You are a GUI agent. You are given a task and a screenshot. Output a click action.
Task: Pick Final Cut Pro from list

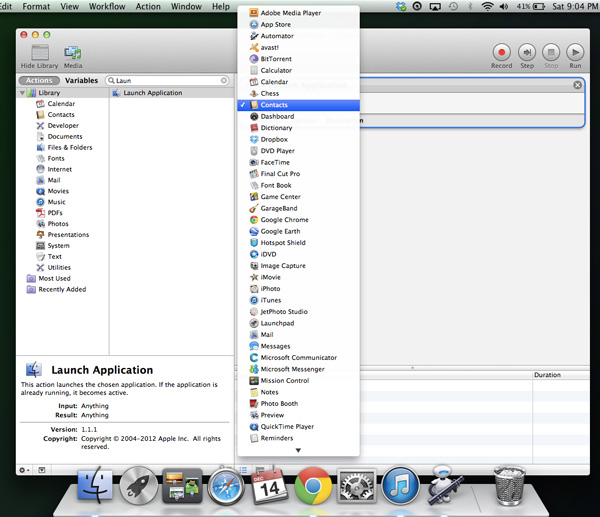point(298,174)
